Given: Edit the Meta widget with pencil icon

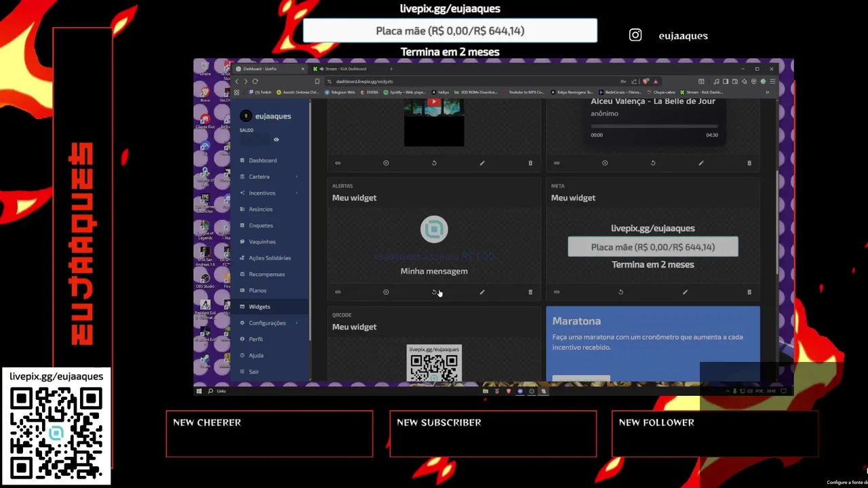Looking at the screenshot, I should (x=685, y=292).
